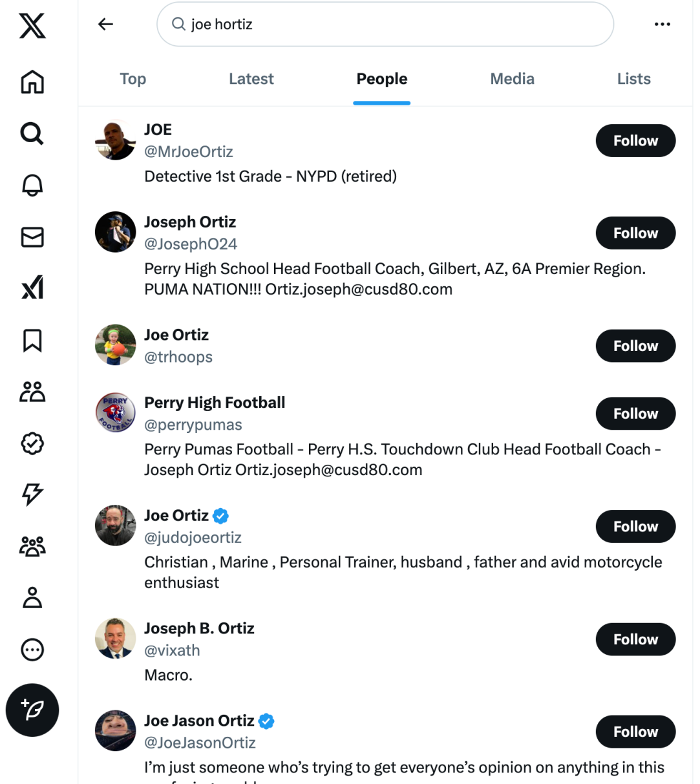700x784 pixels.
Task: Click the search field containing joe hortiz
Action: click(385, 25)
